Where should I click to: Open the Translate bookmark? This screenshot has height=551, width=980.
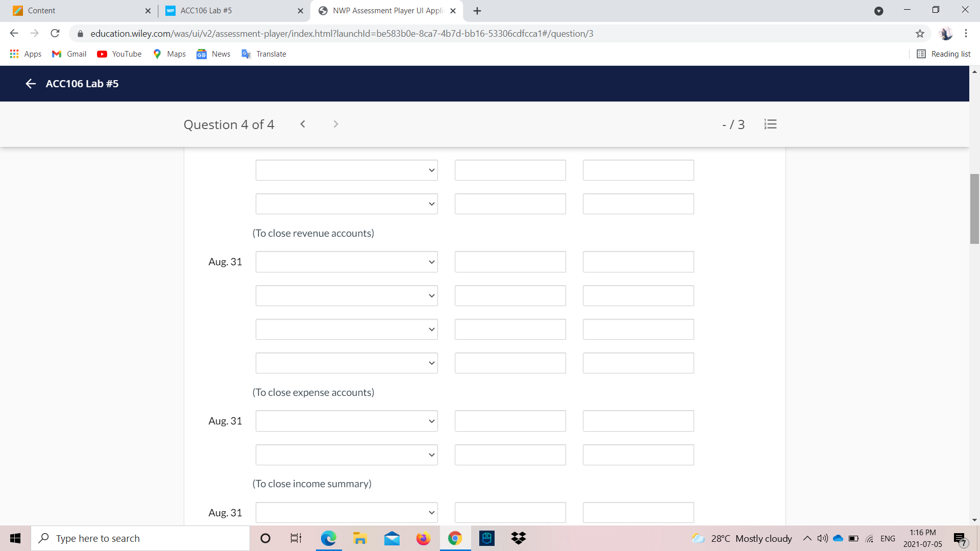(x=263, y=54)
